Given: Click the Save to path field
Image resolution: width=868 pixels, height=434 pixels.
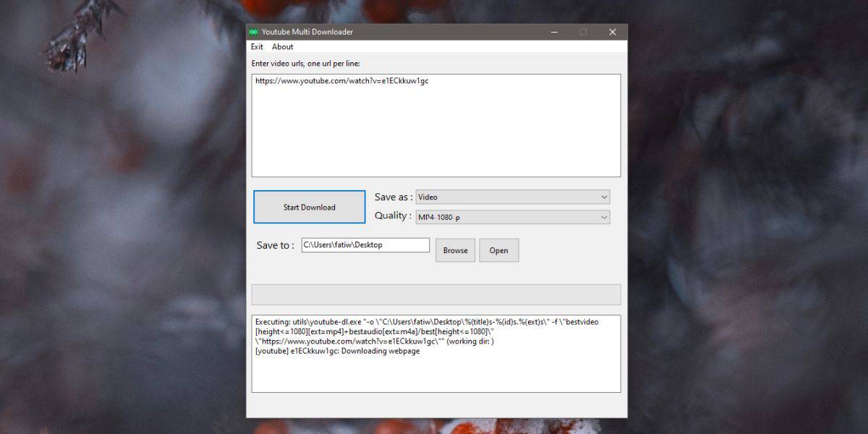Looking at the screenshot, I should pos(366,245).
